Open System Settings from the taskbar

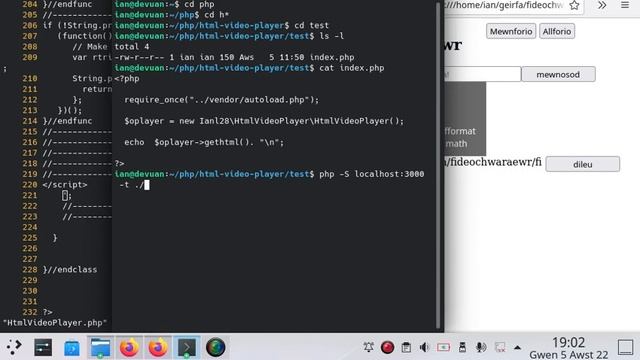point(43,347)
